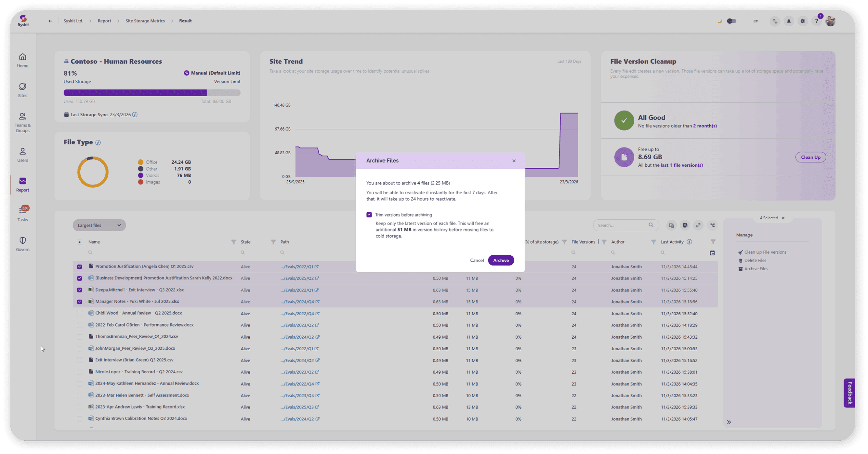This screenshot has width=868, height=454.
Task: Click the info icon next to File Type
Action: (x=98, y=142)
